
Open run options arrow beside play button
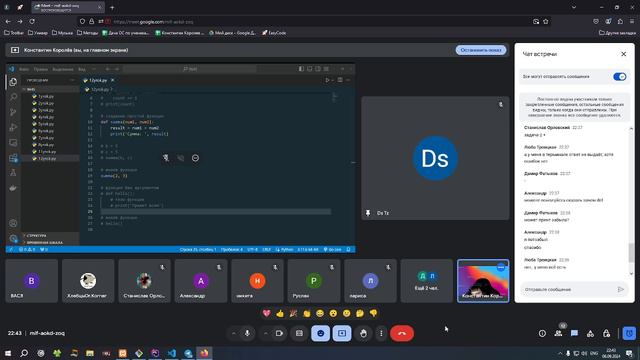point(333,80)
